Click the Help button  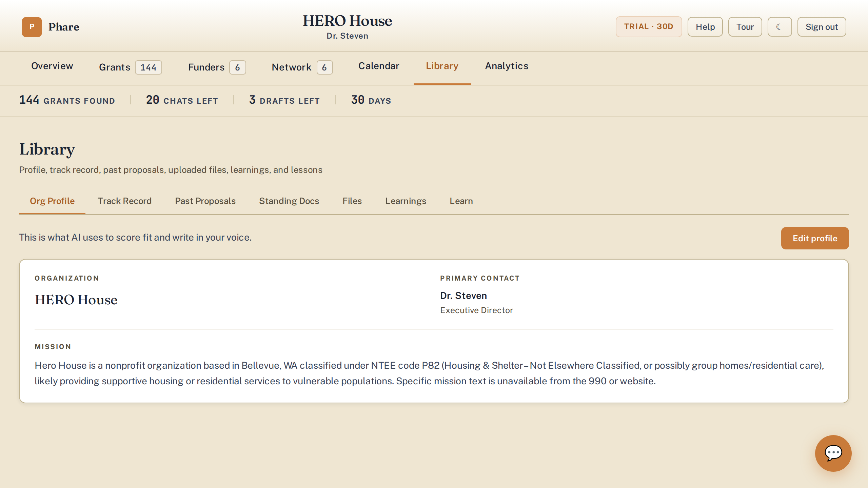point(705,27)
